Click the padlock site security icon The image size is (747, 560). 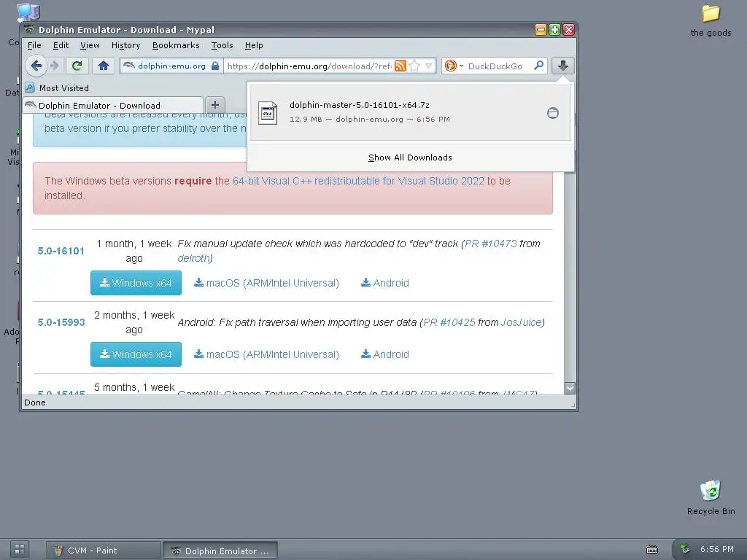point(215,66)
